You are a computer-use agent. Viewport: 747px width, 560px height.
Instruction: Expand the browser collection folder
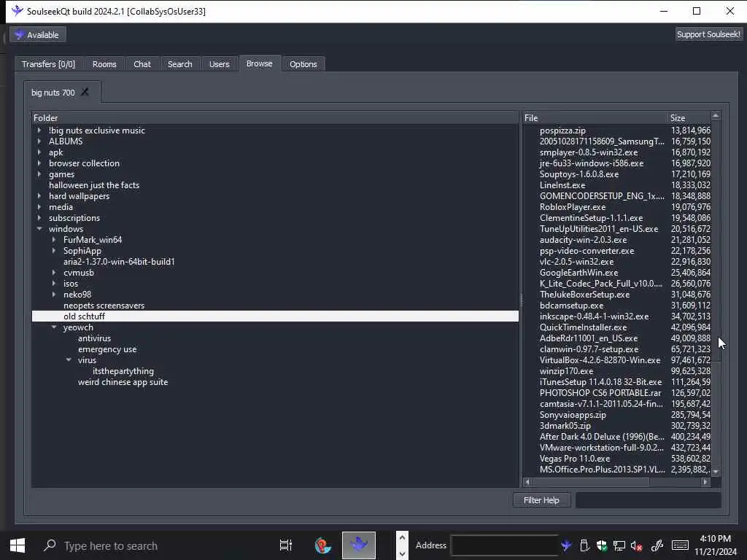39,163
